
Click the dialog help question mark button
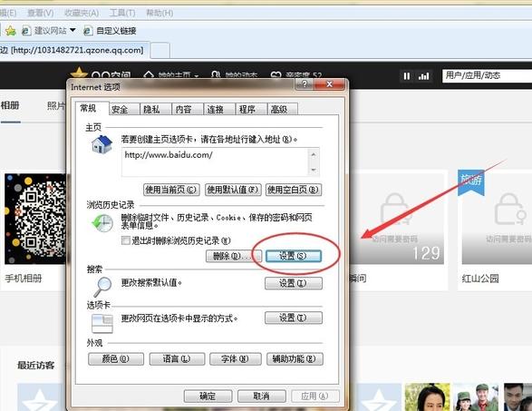305,83
